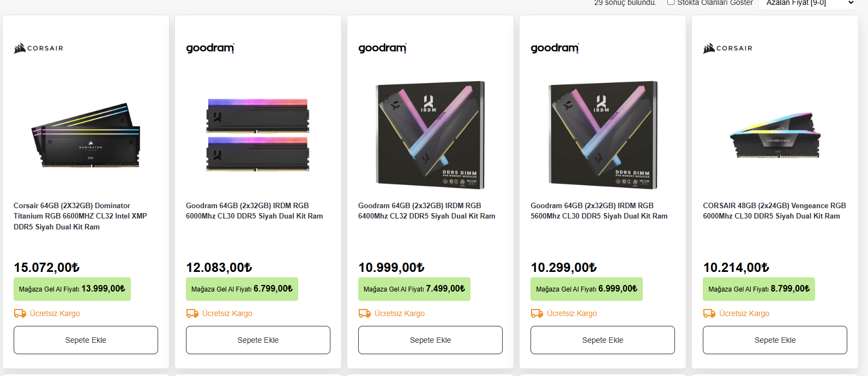Click truck icon on Goodram 6400Mhz card
The image size is (868, 376).
(x=364, y=313)
